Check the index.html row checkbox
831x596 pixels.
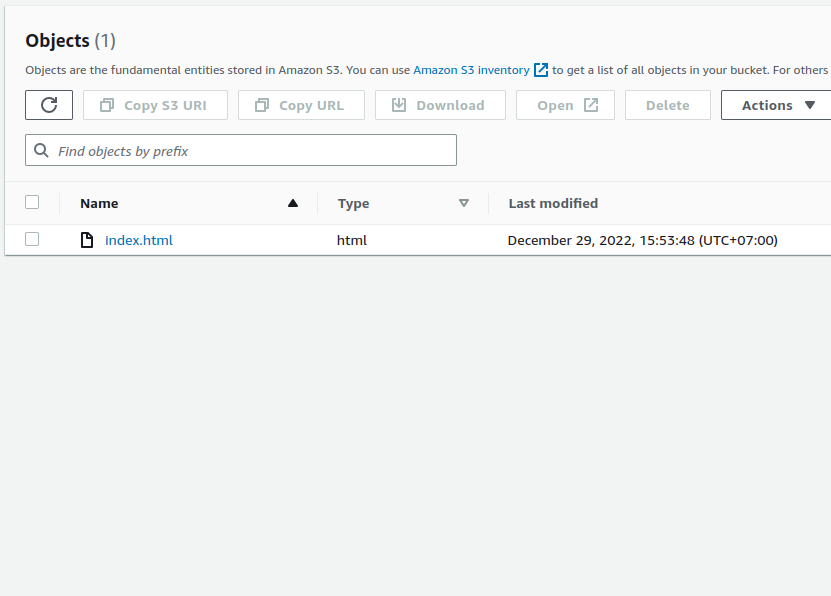[32, 239]
